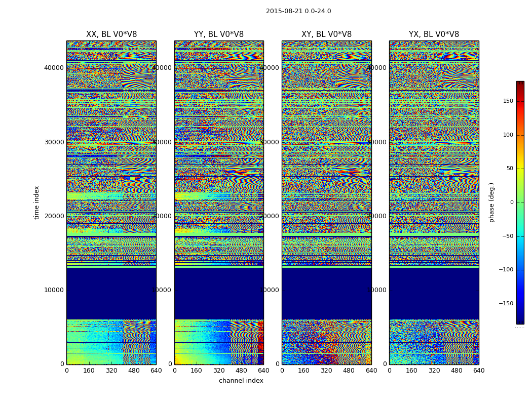Screen dimensions: 532x405
Task: Click the XY, BL V0*V8 subplot title
Action: point(326,34)
